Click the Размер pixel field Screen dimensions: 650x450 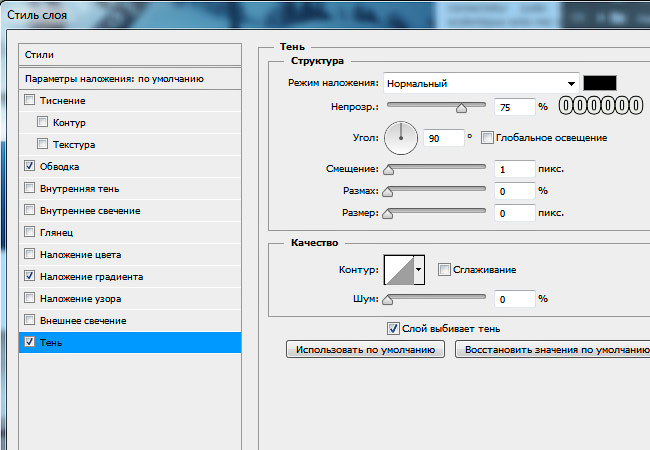point(514,213)
